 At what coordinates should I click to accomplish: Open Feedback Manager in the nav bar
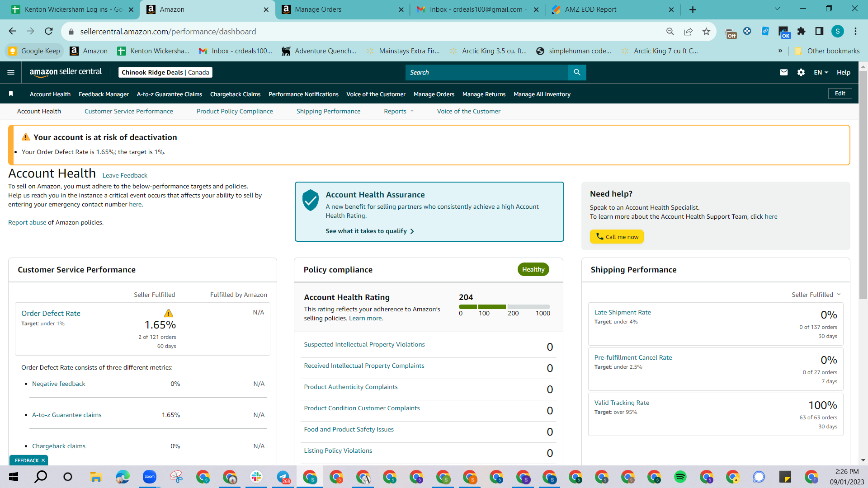[x=104, y=94]
